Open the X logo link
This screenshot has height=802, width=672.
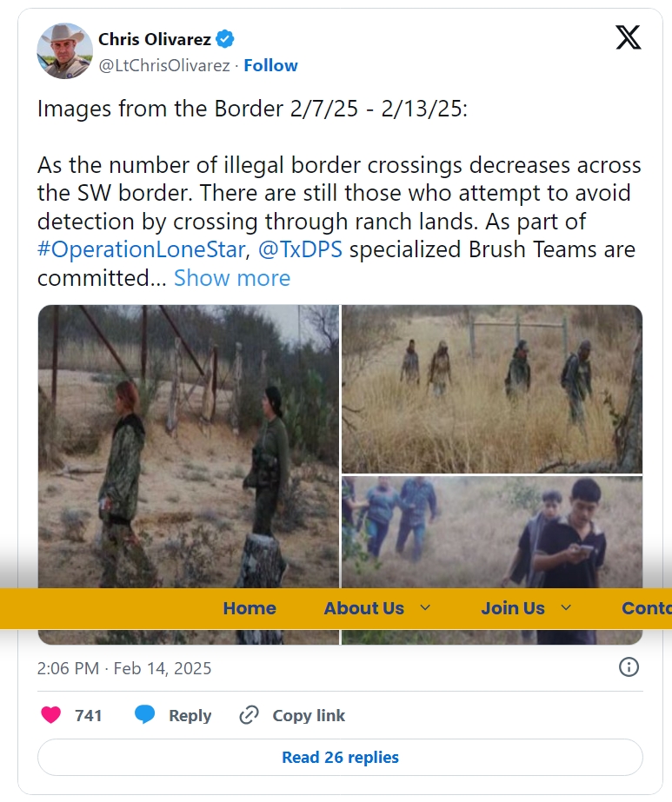[628, 37]
